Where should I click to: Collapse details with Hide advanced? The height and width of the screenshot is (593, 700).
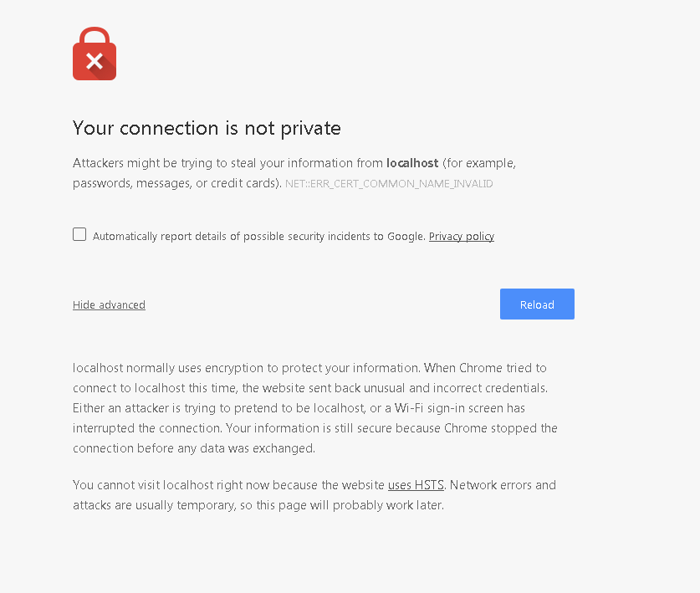[x=109, y=305]
